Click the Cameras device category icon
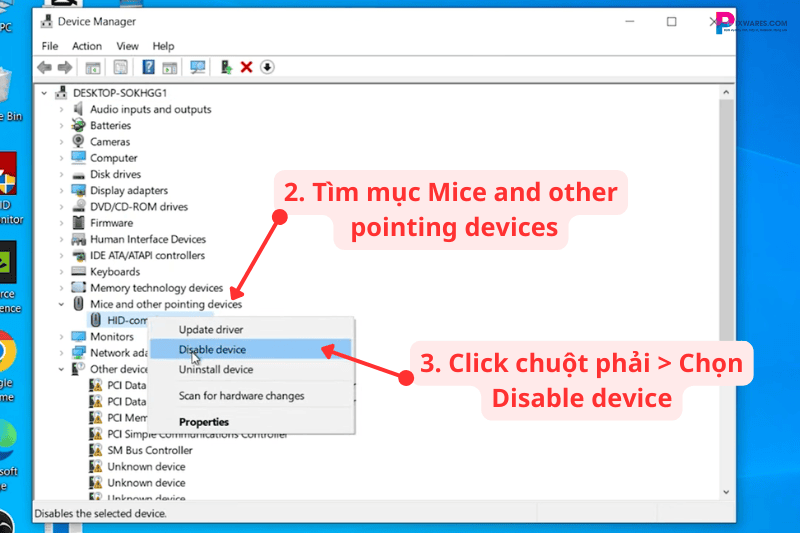 pos(78,142)
